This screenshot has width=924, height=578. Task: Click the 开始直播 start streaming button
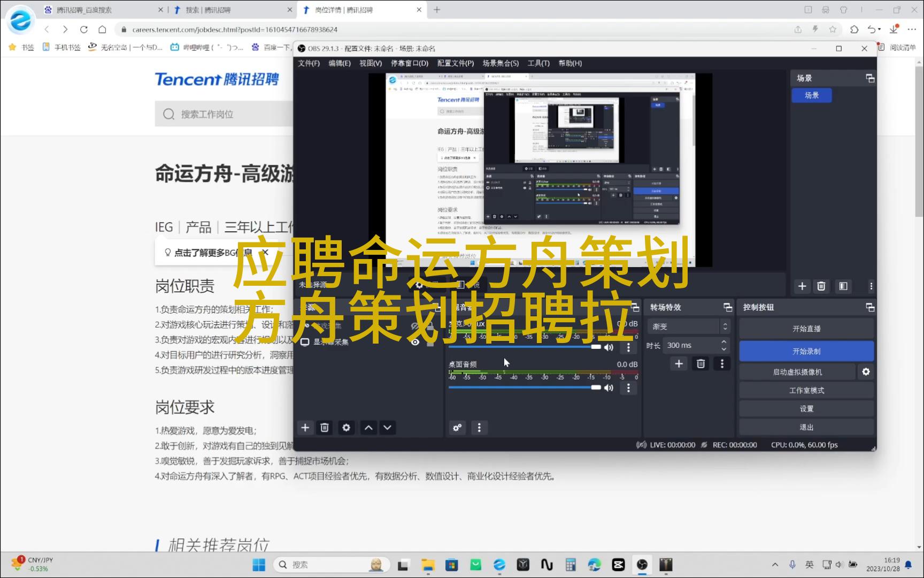(806, 329)
